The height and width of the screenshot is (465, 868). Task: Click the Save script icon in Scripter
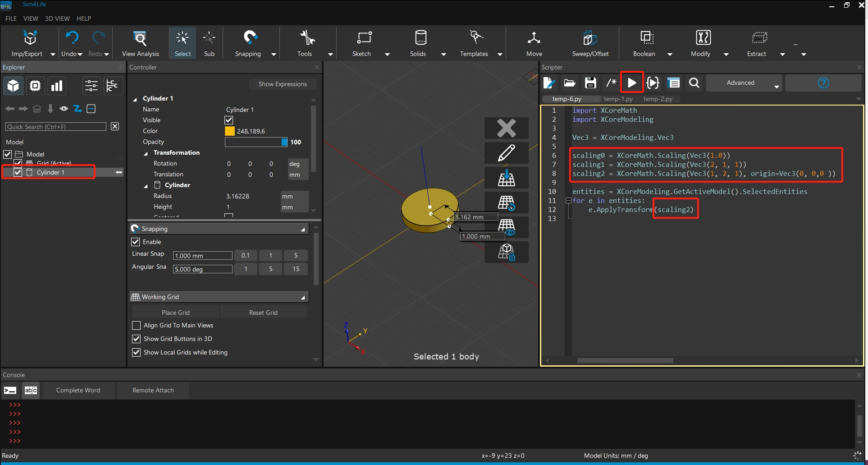(x=590, y=83)
